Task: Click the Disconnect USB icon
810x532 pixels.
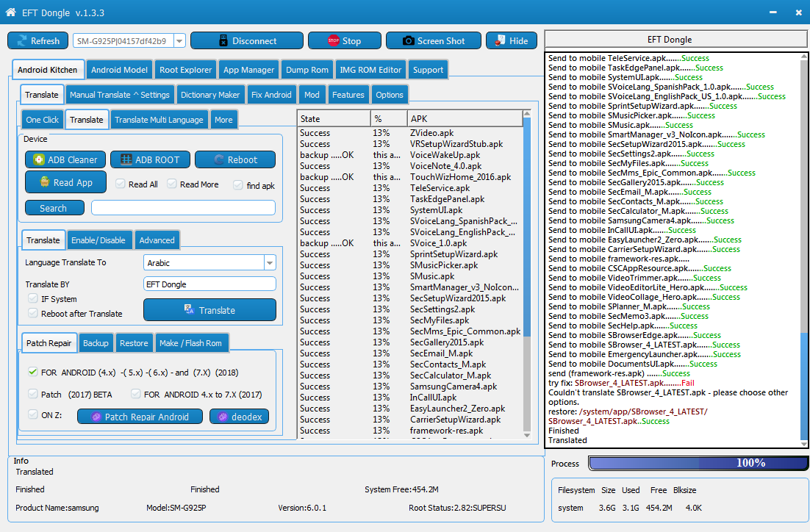Action: pyautogui.click(x=223, y=41)
